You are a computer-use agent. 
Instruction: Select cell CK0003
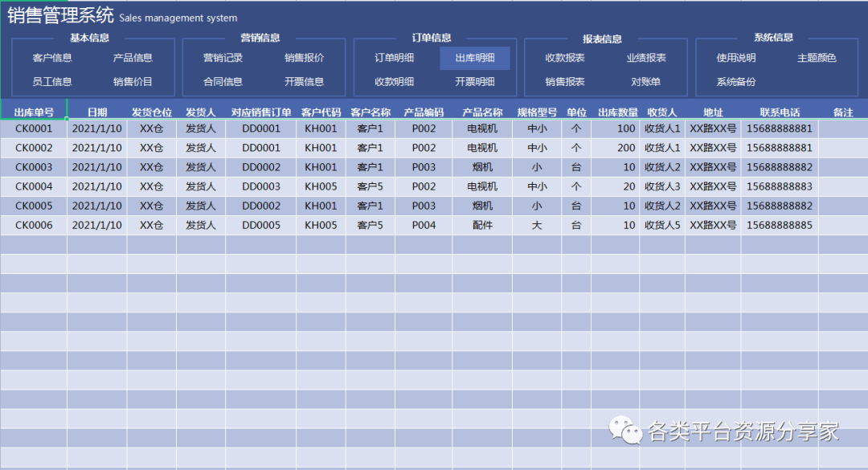(x=34, y=167)
